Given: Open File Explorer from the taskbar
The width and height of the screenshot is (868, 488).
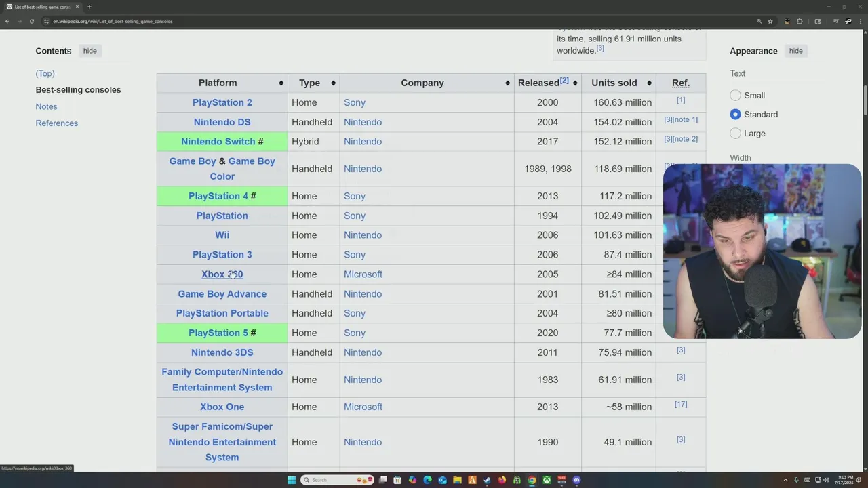Looking at the screenshot, I should (458, 480).
